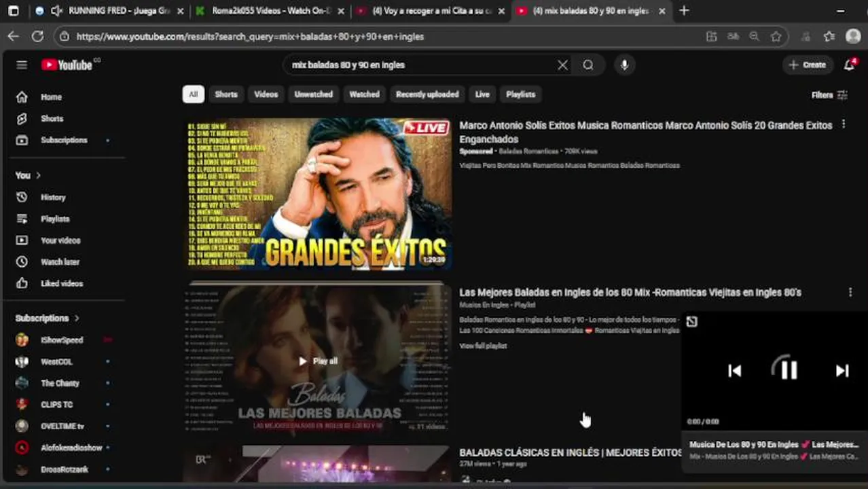Reload the page with the refresh icon

click(x=37, y=37)
